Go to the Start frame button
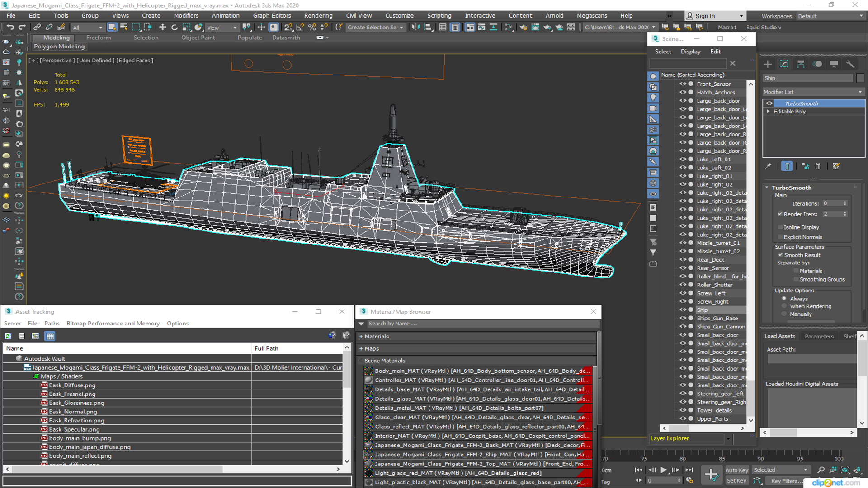 (x=638, y=470)
